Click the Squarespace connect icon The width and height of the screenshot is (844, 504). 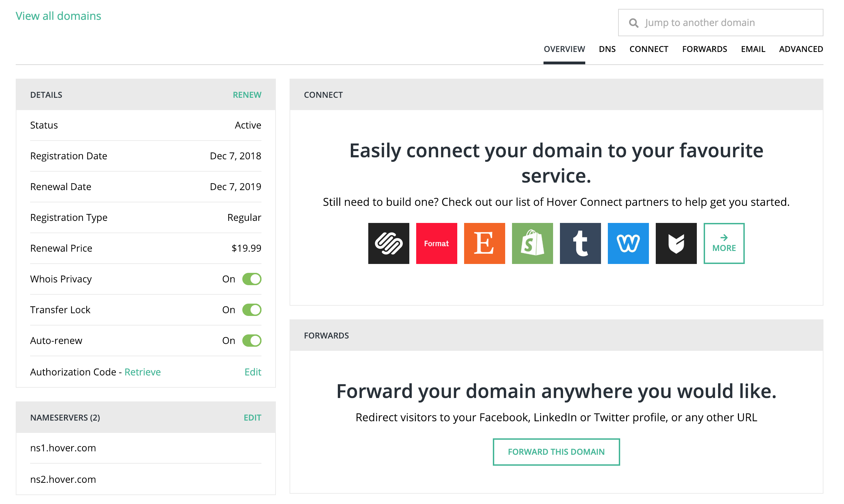(388, 243)
